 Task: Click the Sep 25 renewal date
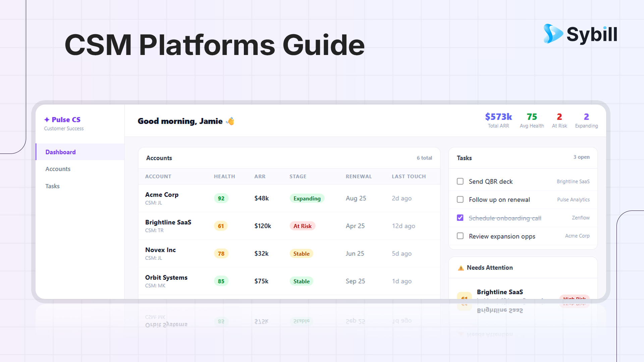(355, 281)
